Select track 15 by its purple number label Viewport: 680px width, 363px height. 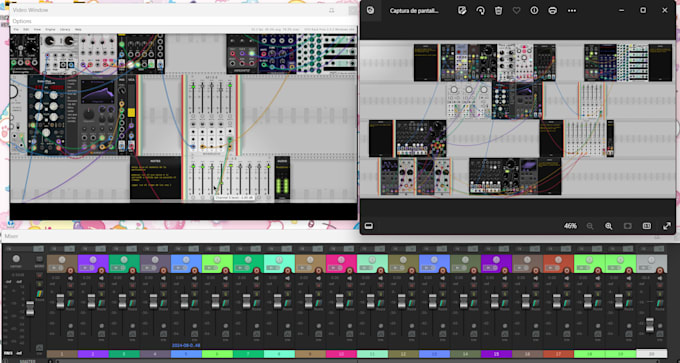[x=497, y=354]
